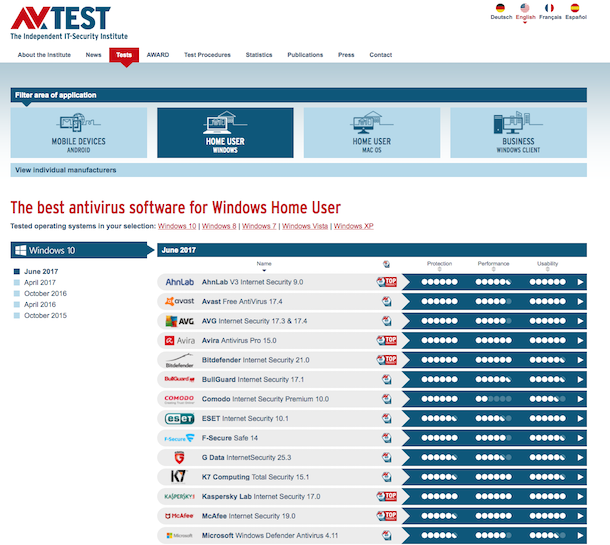Click the Avast vendor logo
Image resolution: width=610 pixels, height=545 pixels.
(x=179, y=301)
